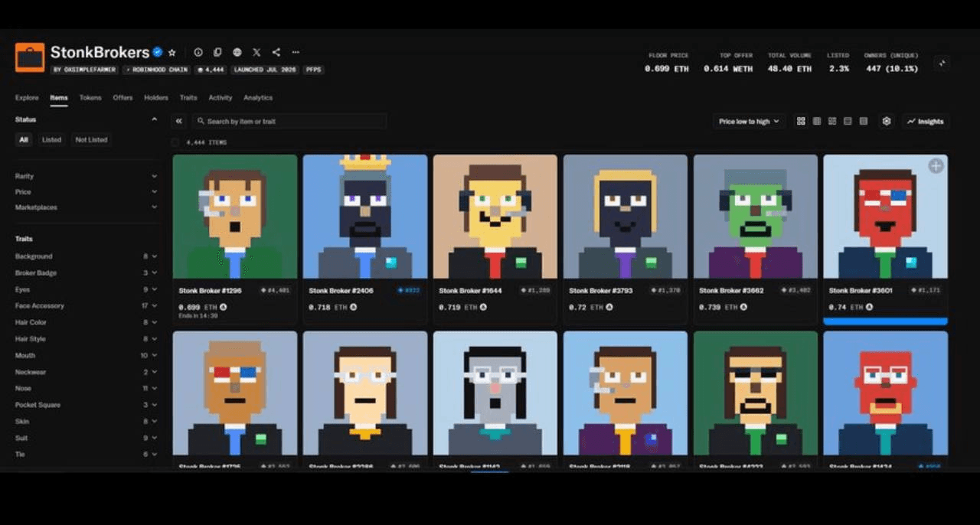Open the Stonk Broker #1644 yellow-faced thumbnail
Image resolution: width=980 pixels, height=525 pixels.
coord(495,216)
